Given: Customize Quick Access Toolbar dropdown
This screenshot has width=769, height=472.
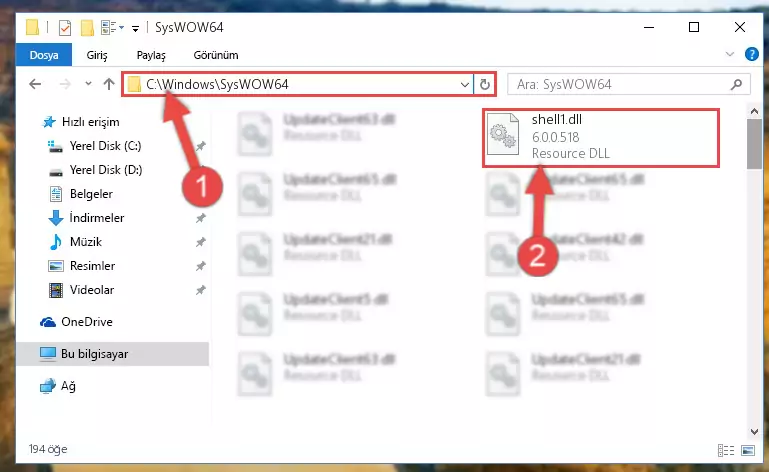Looking at the screenshot, I should point(135,28).
